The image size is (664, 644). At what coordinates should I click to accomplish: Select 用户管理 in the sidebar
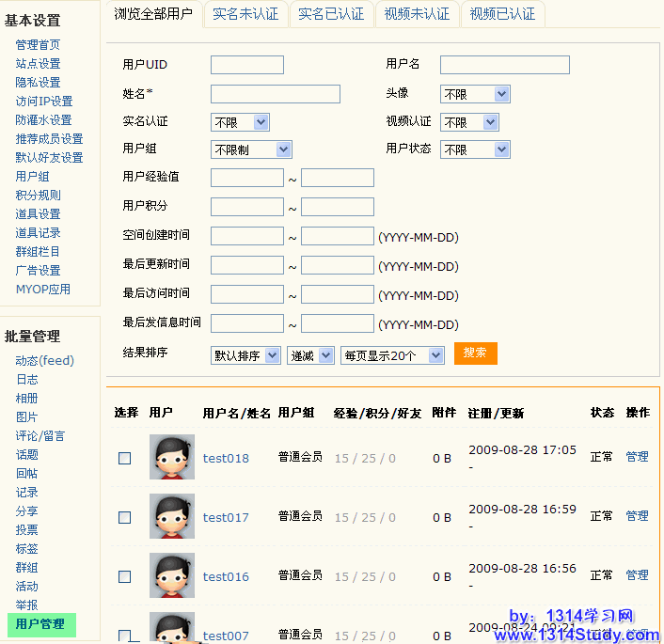coord(41,624)
